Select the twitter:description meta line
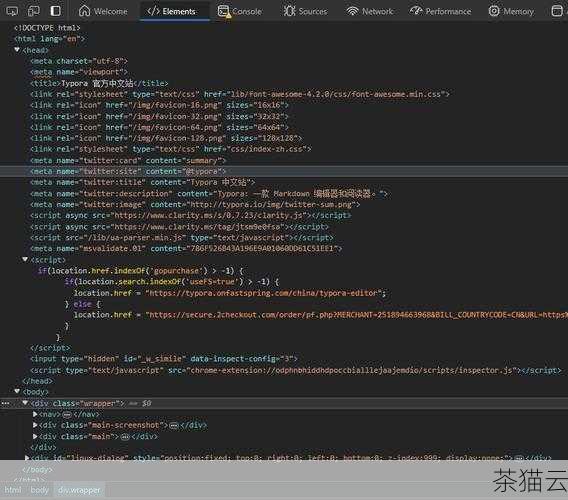This screenshot has width=568, height=500. pyautogui.click(x=209, y=193)
